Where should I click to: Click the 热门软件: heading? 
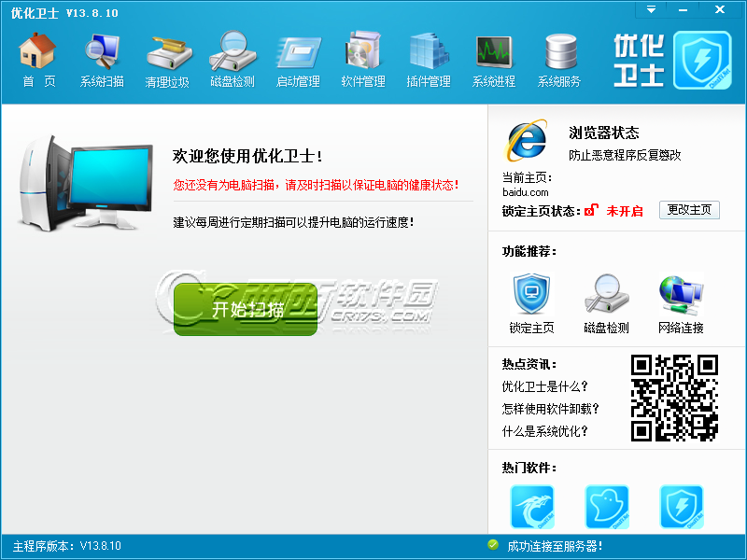pos(529,468)
